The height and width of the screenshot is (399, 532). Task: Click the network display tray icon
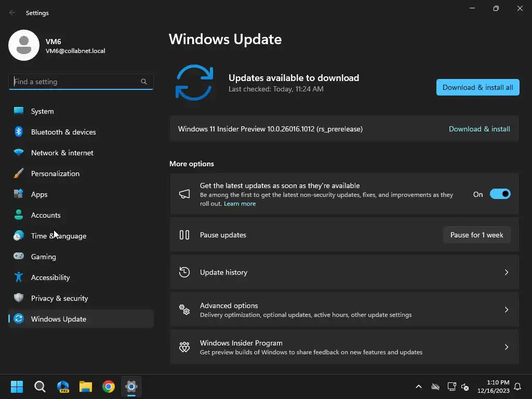pos(451,387)
